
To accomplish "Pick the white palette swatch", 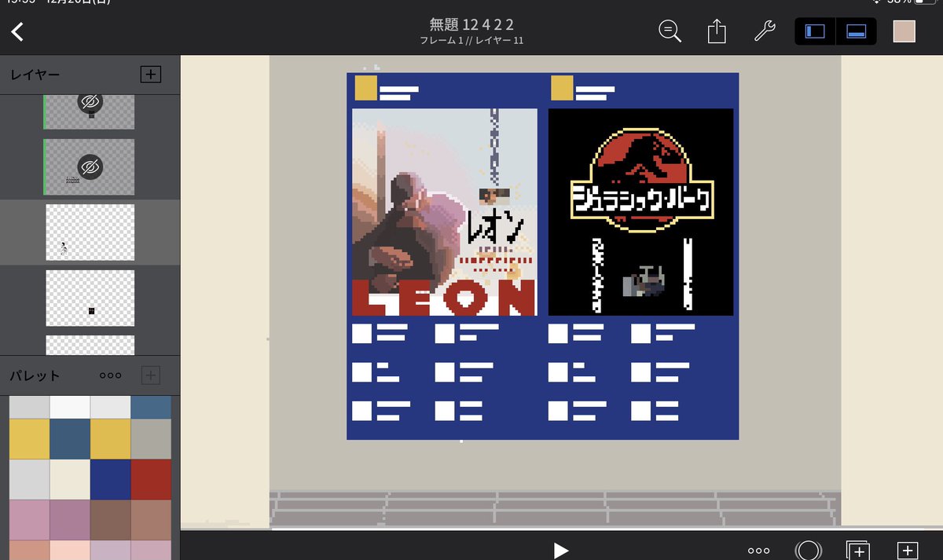I will point(70,407).
